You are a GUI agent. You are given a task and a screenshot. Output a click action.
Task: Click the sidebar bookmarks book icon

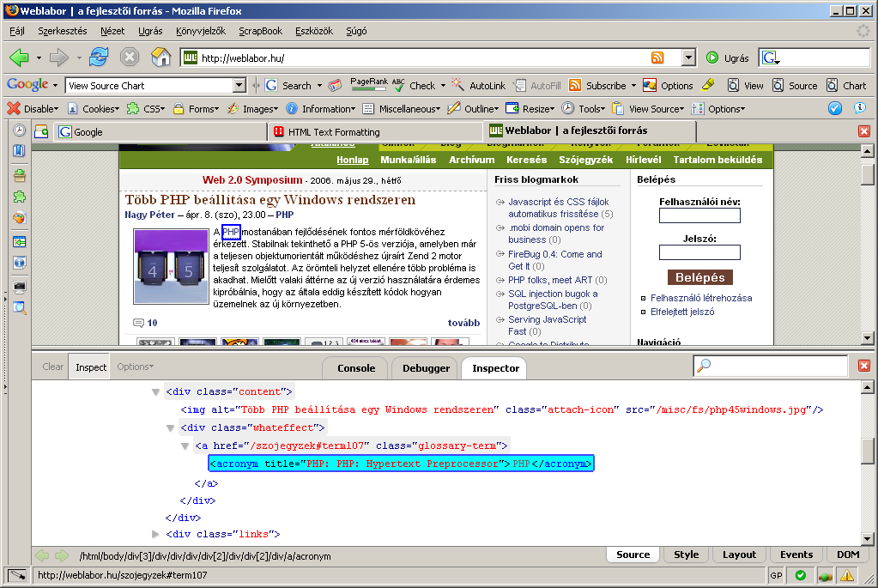19,150
